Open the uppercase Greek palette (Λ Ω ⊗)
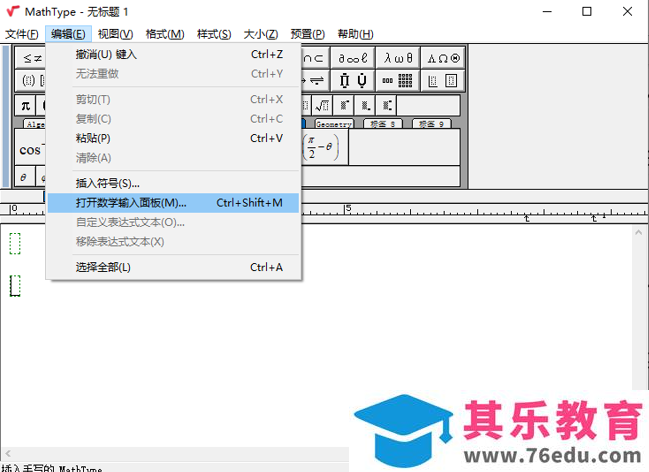The height and width of the screenshot is (472, 649). pos(443,58)
